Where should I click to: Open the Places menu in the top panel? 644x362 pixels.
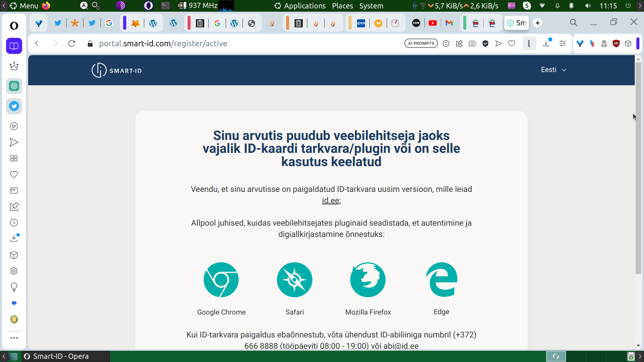343,6
